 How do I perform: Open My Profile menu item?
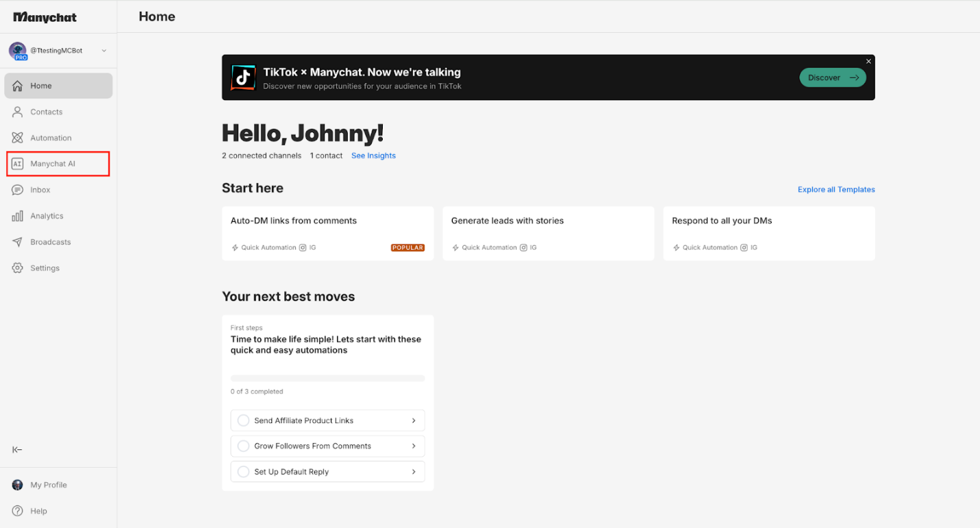48,485
